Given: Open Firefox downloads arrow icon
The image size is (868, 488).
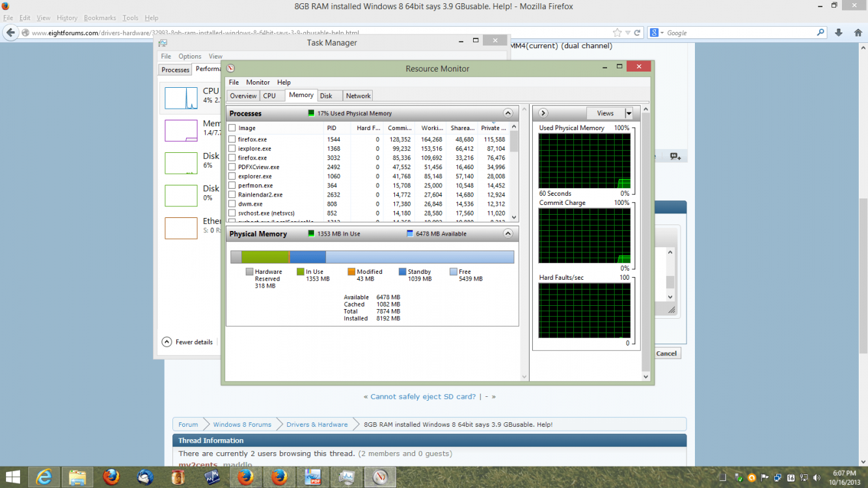Looking at the screenshot, I should pos(839,33).
